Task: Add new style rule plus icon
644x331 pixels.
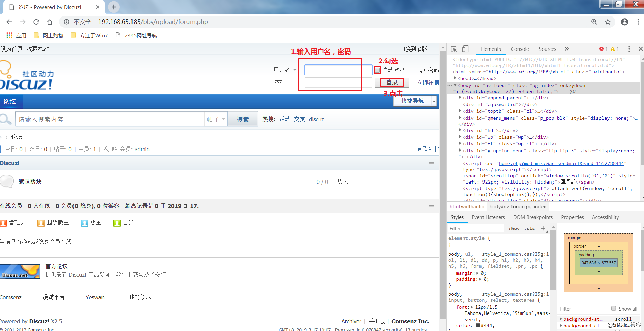Action: click(543, 228)
